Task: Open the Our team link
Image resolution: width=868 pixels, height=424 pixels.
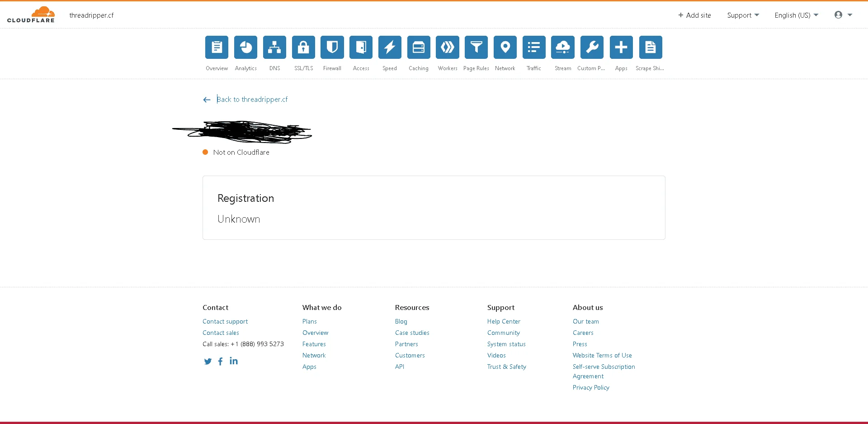Action: click(586, 321)
